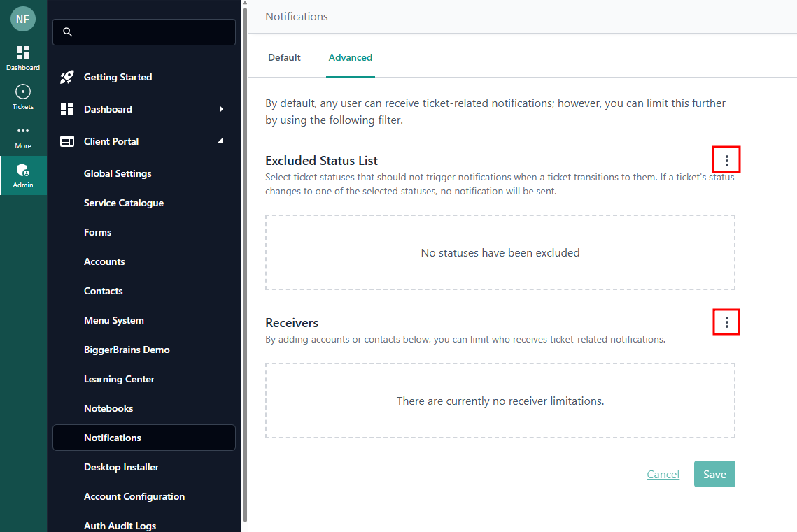Click the NF user avatar
Image resolution: width=797 pixels, height=532 pixels.
click(x=23, y=19)
